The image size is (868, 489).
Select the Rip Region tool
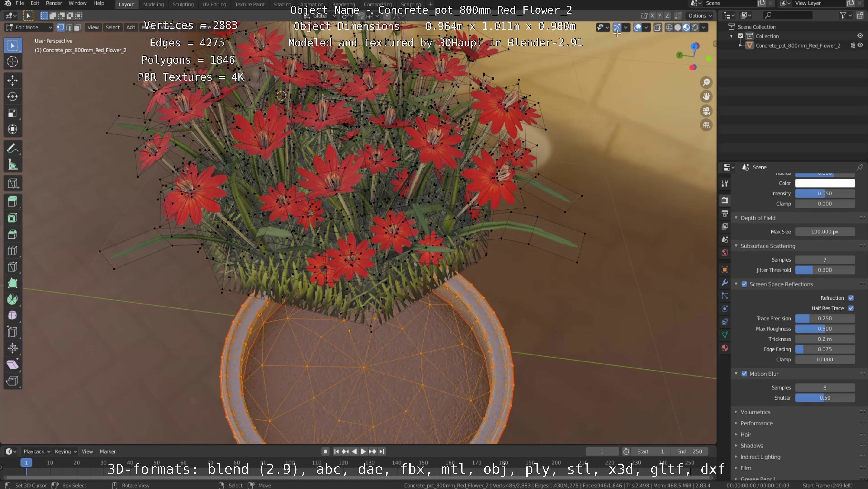point(13,381)
